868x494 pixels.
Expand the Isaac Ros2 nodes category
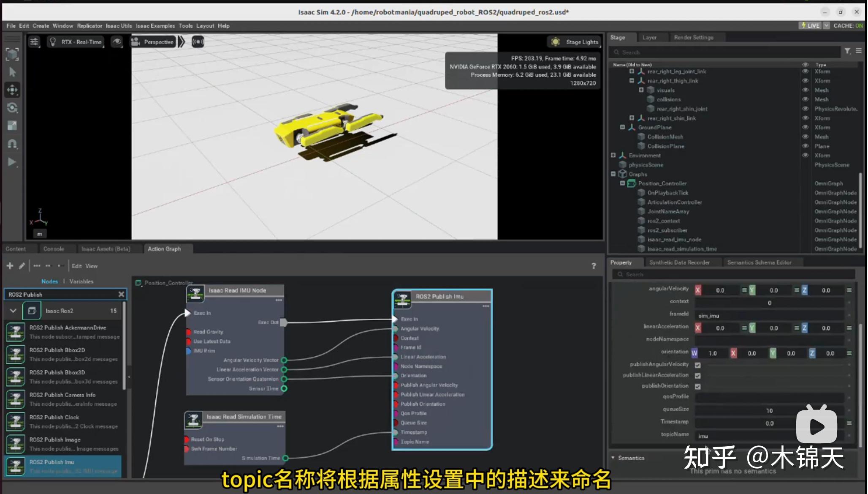click(x=13, y=310)
